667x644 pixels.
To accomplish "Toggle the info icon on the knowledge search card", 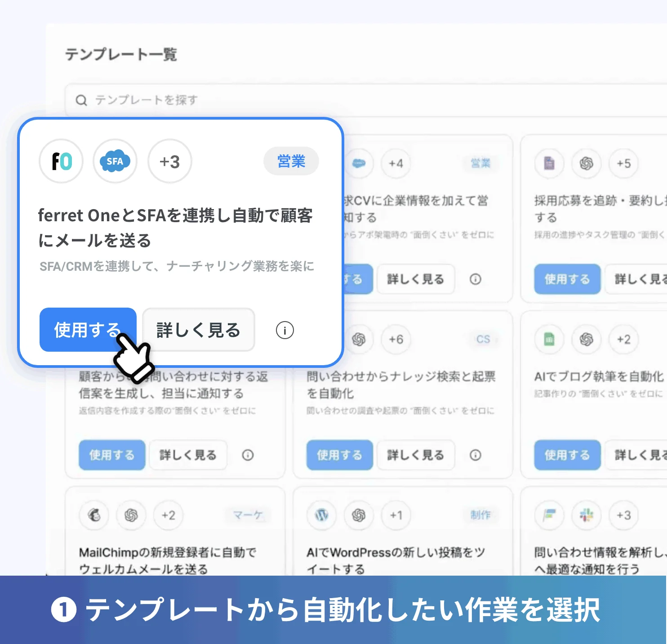I will pyautogui.click(x=476, y=455).
